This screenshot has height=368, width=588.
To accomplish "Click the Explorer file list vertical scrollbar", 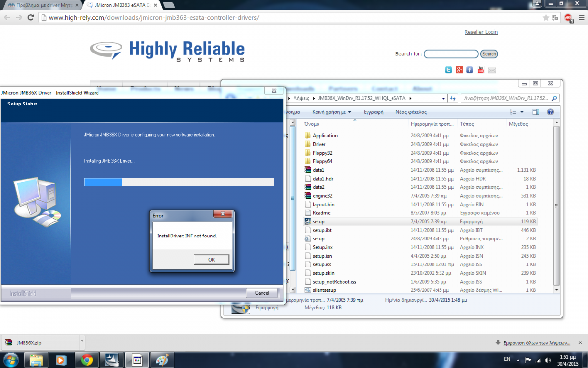I will tap(556, 206).
